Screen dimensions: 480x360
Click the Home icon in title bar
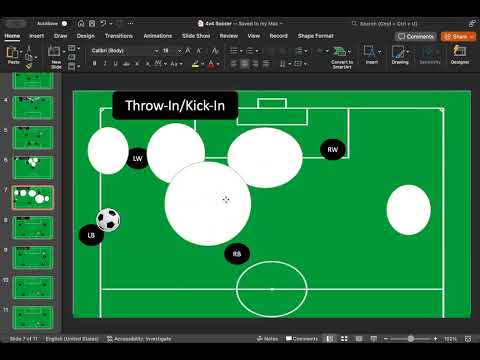tap(81, 23)
